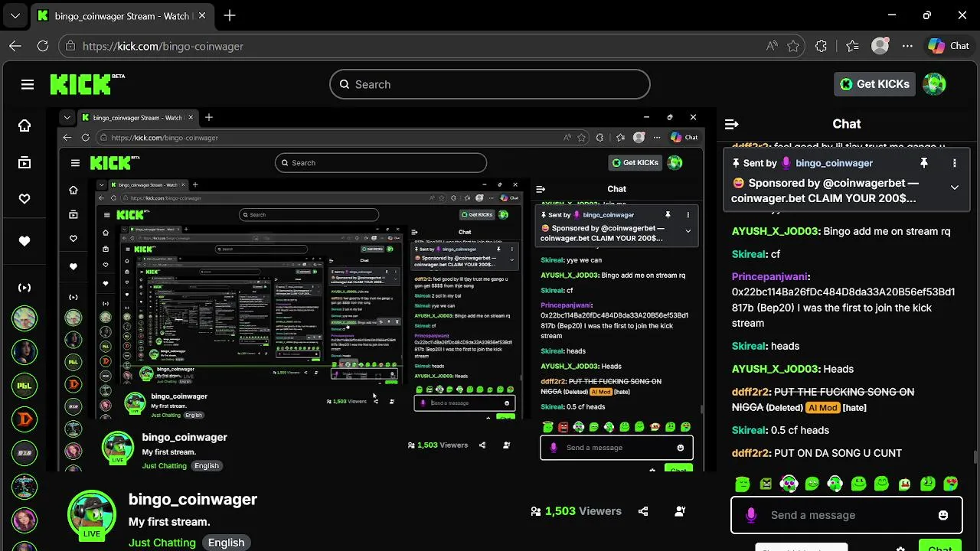This screenshot has height=551, width=980.
Task: Open the Browse icon in Kick sidebar
Action: click(24, 162)
